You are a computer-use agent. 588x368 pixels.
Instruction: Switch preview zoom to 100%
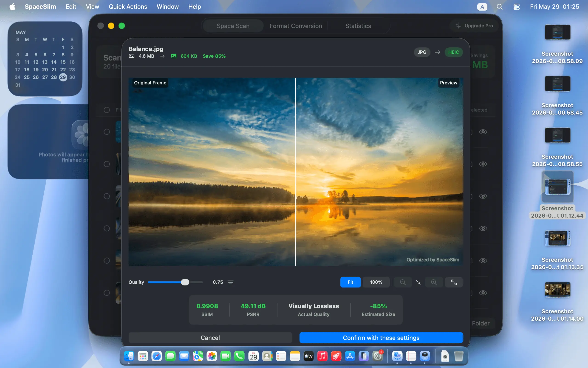click(x=376, y=282)
